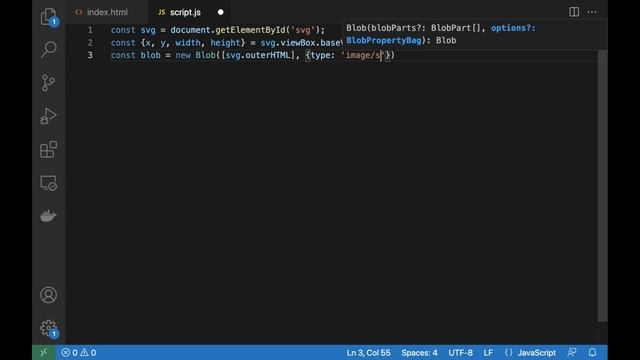Screen dimensions: 640x360
Task: Open the Run and Debug view
Action: 49,116
